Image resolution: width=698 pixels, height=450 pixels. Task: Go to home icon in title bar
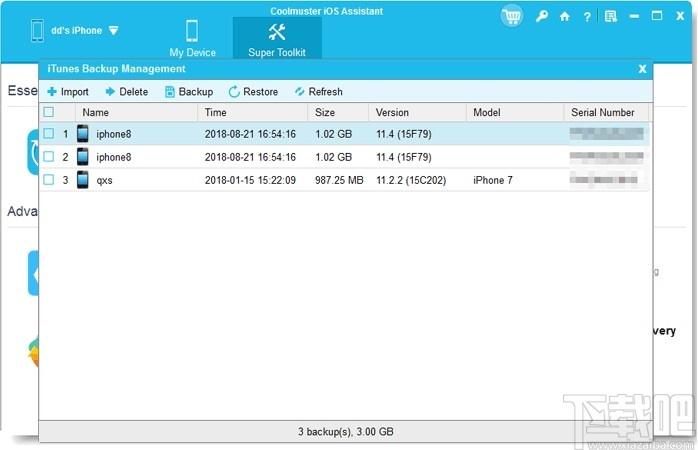(x=564, y=17)
